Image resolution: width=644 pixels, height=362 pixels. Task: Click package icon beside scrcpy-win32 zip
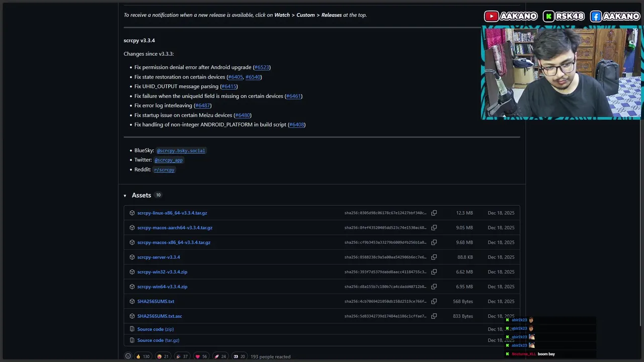[132, 272]
